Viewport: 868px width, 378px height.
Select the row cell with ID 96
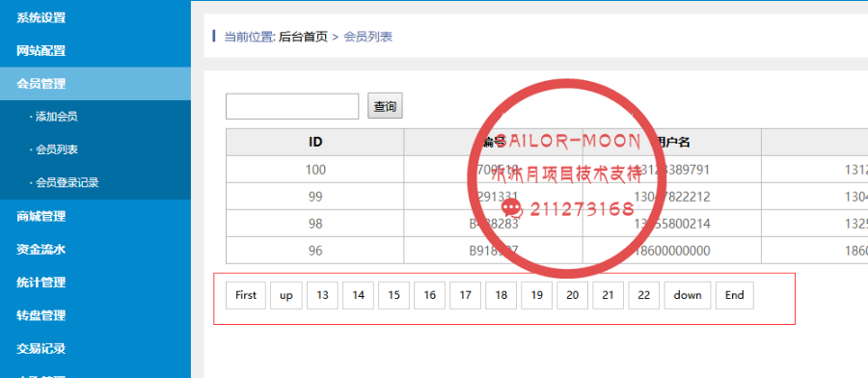[315, 251]
